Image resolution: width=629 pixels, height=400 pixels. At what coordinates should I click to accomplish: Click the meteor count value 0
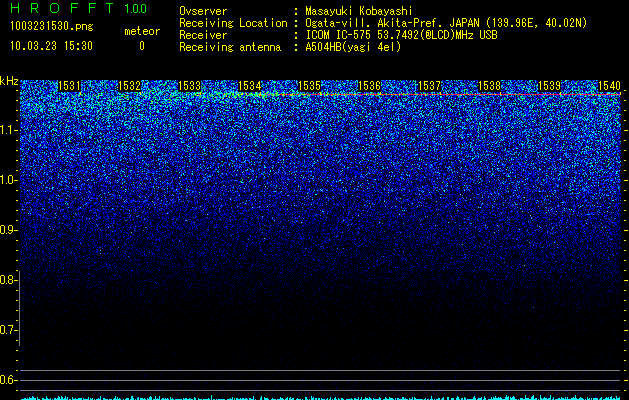coord(142,46)
